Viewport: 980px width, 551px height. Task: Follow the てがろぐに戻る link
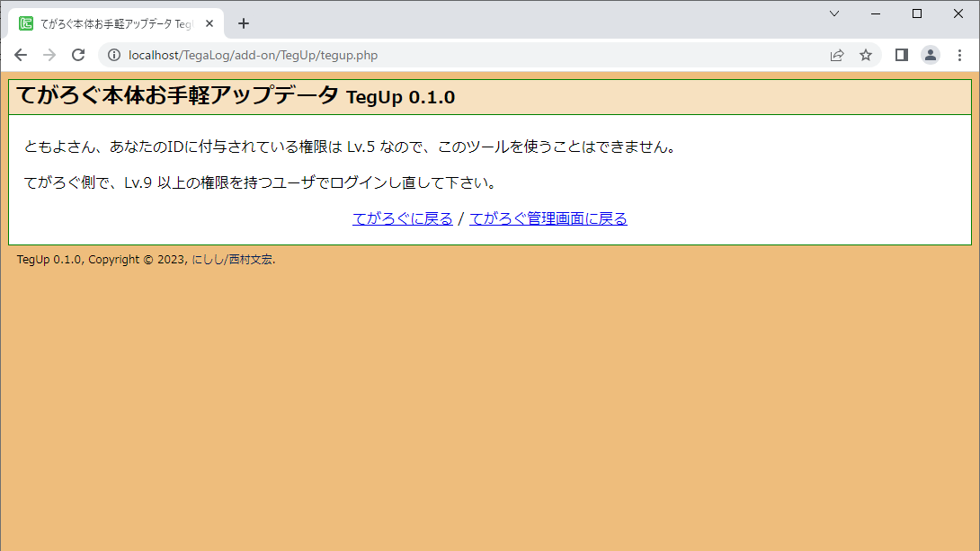coord(403,218)
